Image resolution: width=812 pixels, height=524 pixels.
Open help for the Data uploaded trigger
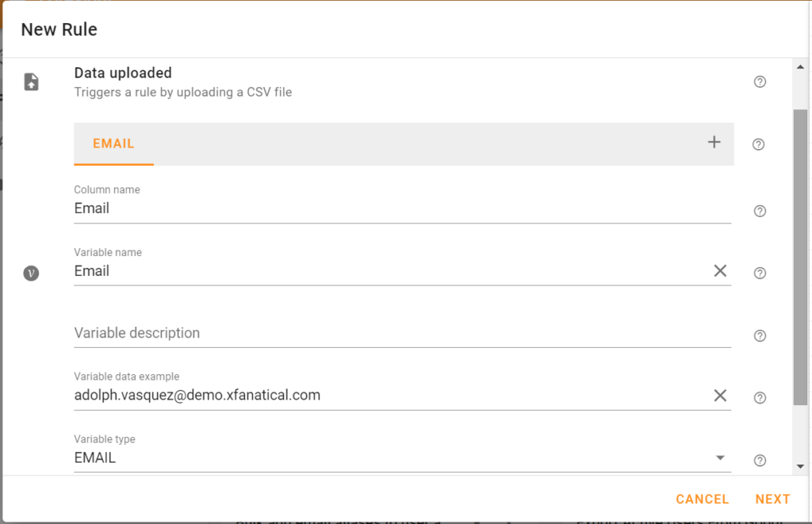tap(759, 81)
